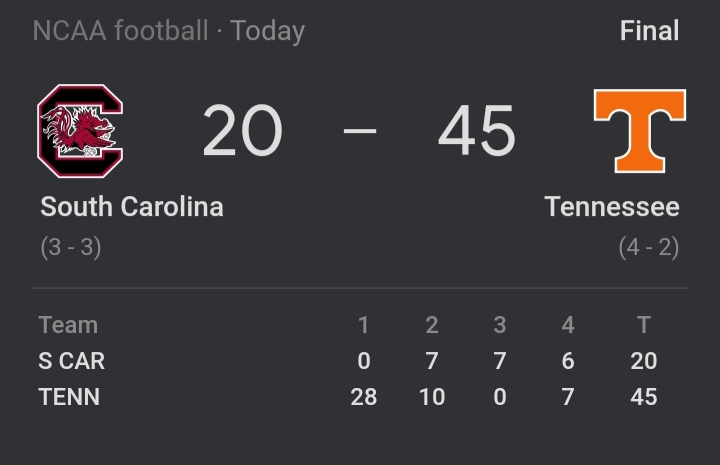Screen dimensions: 720x465
Task: Click the Tennessee orange T logo
Action: pos(639,130)
